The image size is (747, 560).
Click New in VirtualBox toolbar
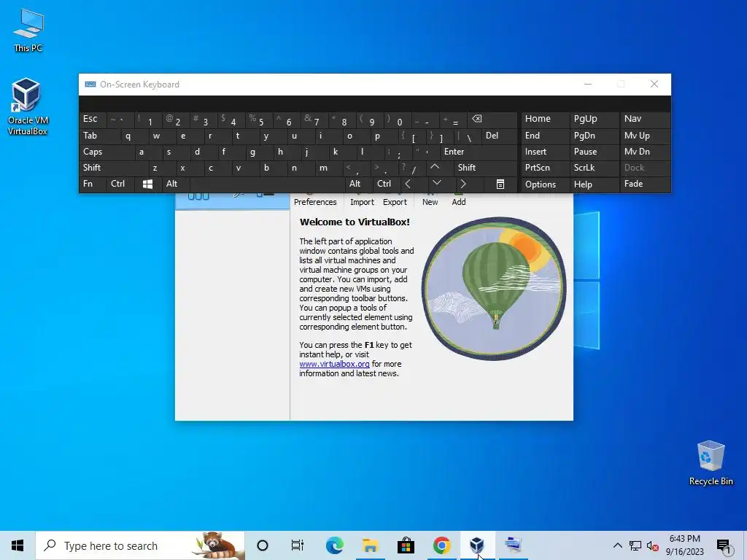430,198
